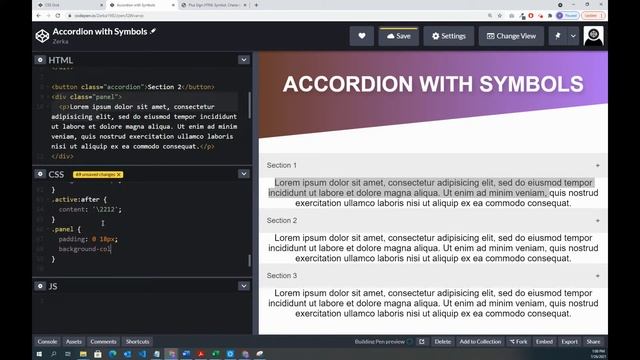Open JS editor settings gear

pos(40,286)
